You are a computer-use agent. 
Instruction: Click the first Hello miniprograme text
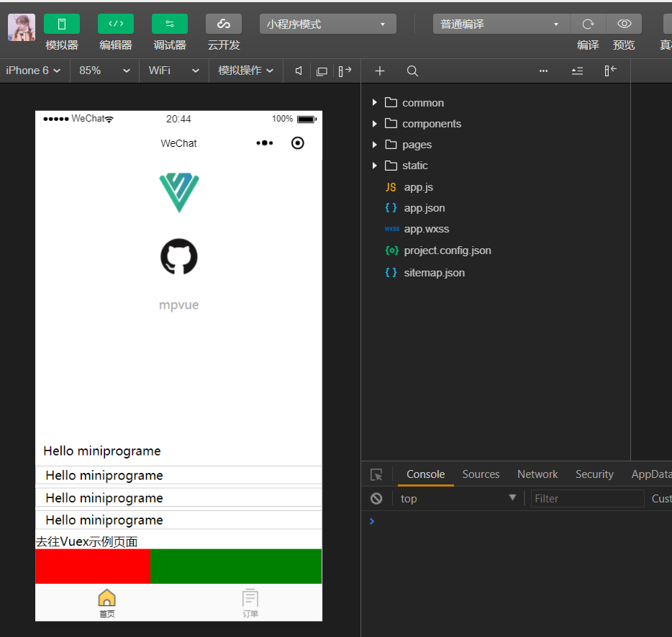tap(102, 451)
